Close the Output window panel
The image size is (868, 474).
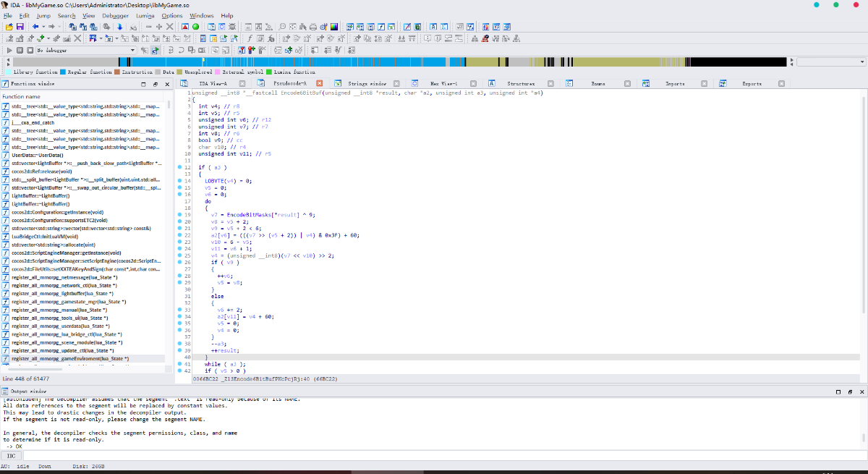coord(862,392)
